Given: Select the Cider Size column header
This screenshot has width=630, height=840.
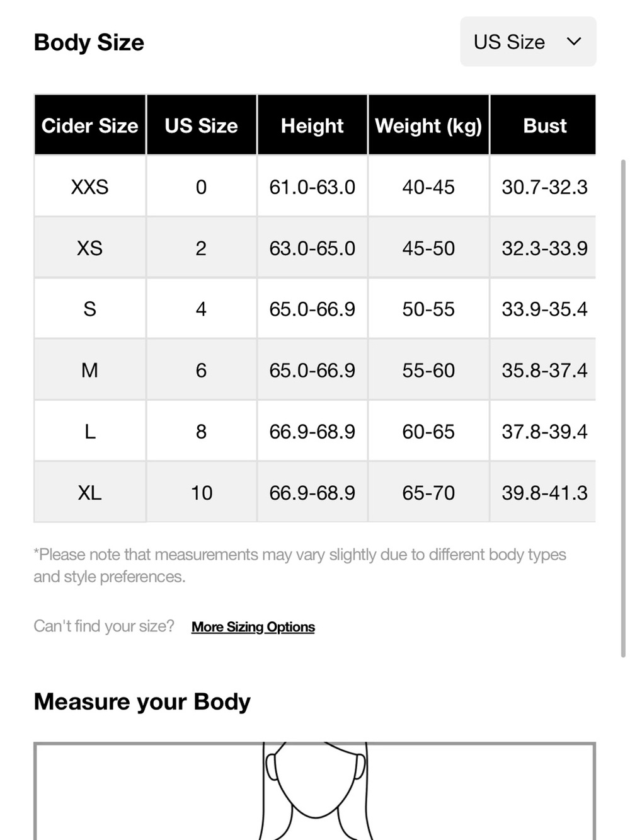Looking at the screenshot, I should tap(90, 125).
